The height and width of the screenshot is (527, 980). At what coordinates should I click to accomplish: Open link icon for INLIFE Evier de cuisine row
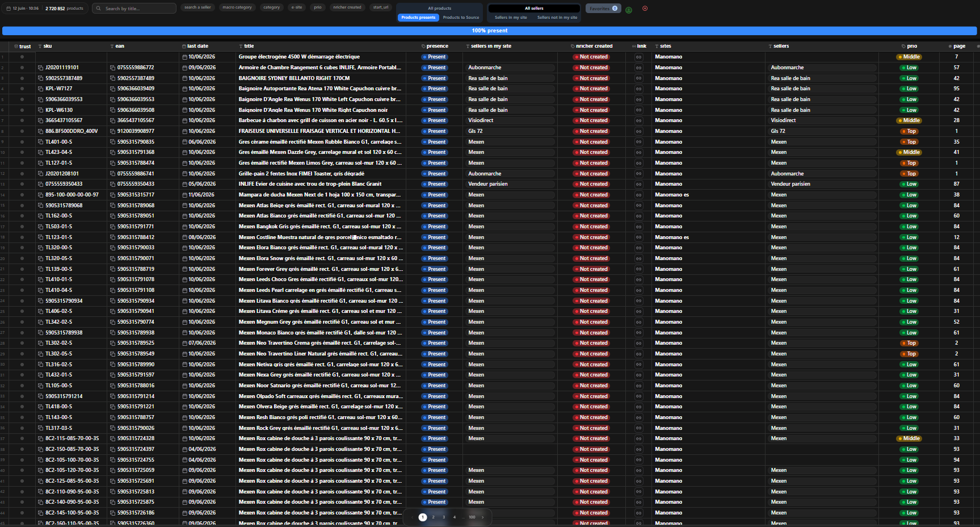[x=638, y=184]
